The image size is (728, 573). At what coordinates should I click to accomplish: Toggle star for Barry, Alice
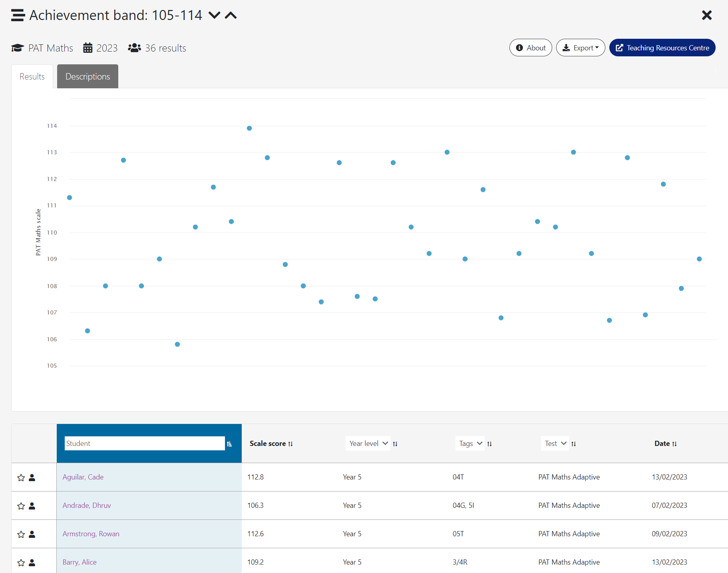click(x=21, y=563)
